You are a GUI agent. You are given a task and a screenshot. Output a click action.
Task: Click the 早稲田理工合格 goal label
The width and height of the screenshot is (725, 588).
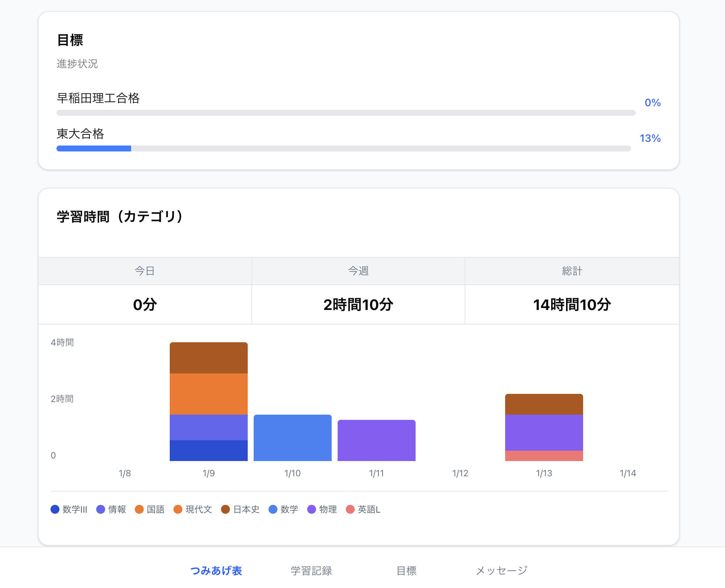99,98
